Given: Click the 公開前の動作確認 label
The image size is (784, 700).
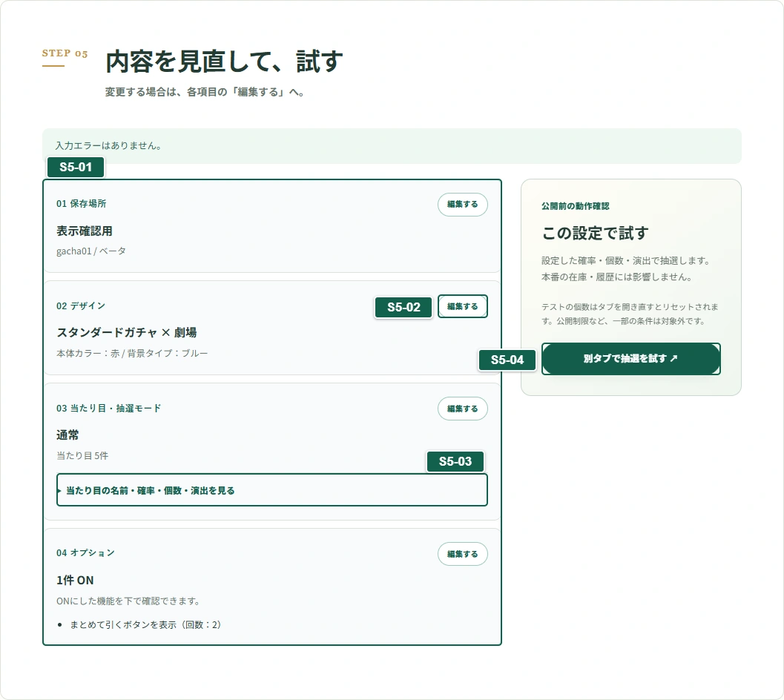Looking at the screenshot, I should pyautogui.click(x=576, y=206).
